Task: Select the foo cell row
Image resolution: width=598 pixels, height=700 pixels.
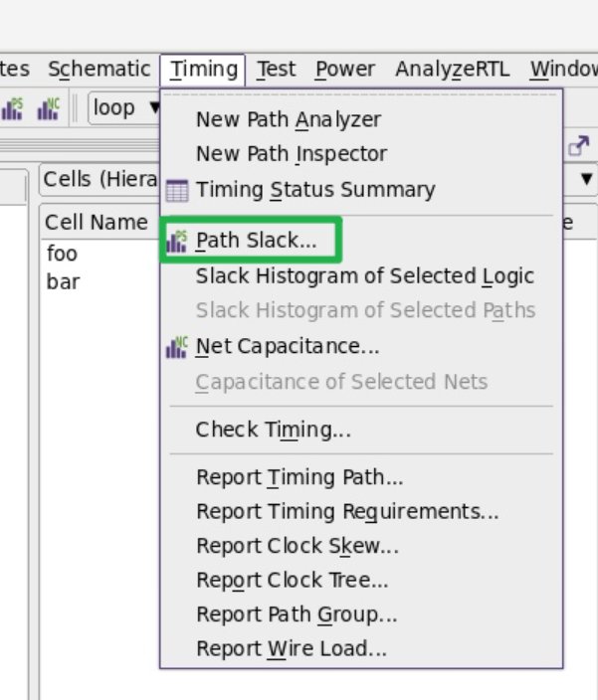Action: click(x=100, y=254)
